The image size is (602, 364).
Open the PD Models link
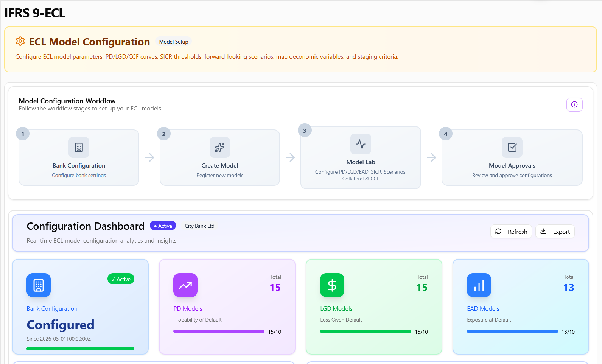[188, 308]
